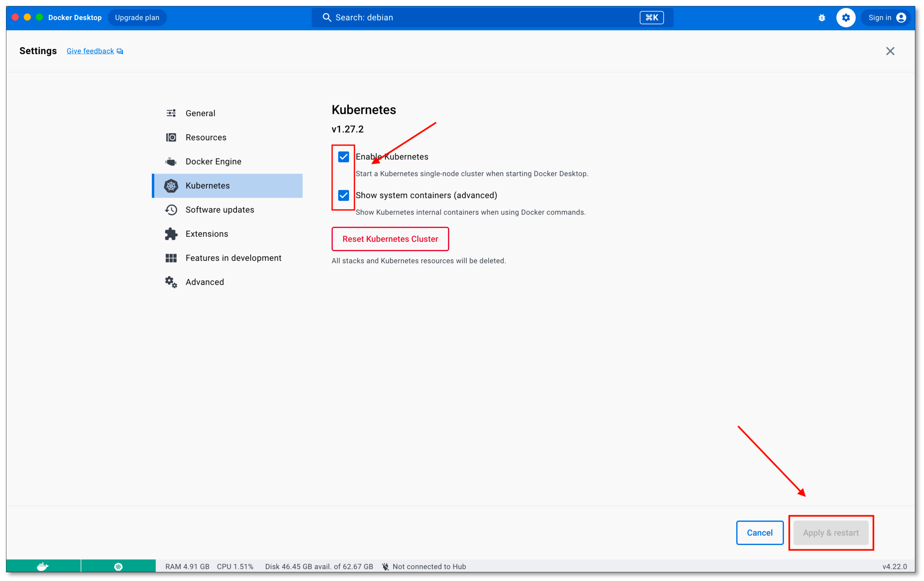Click the Docker Engine sidebar icon

pos(171,162)
